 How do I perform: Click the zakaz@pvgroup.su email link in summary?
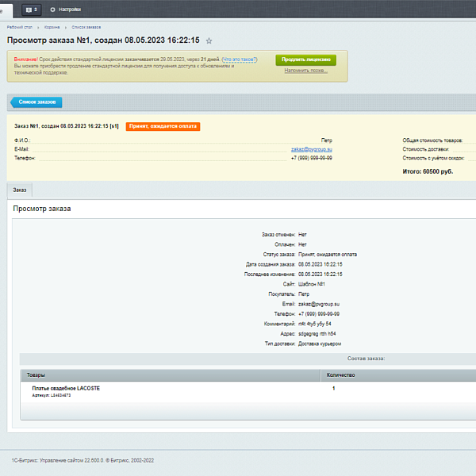pos(311,149)
